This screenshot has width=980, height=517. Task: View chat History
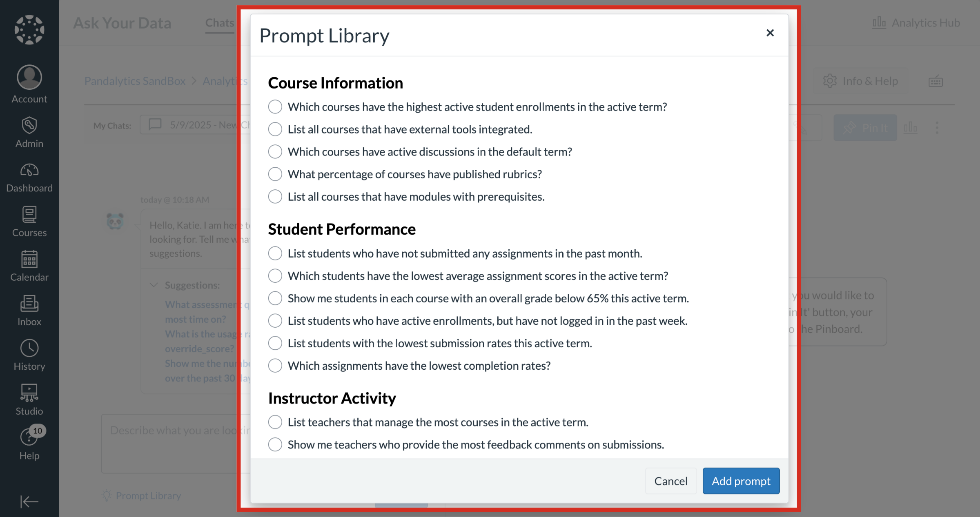click(x=29, y=354)
